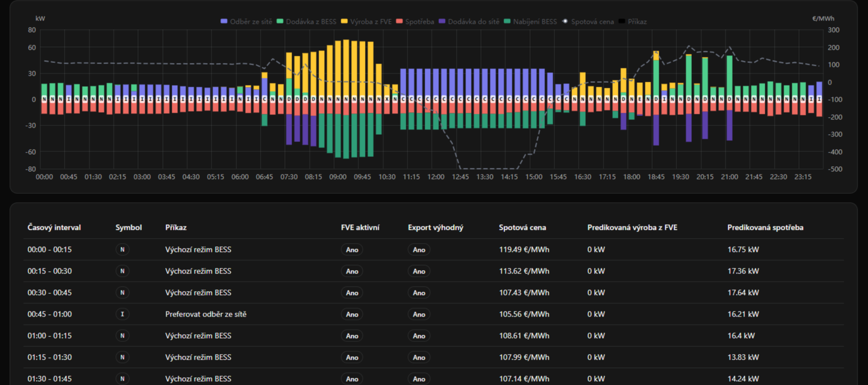Click the 107.99 €/MWh spot price

524,357
